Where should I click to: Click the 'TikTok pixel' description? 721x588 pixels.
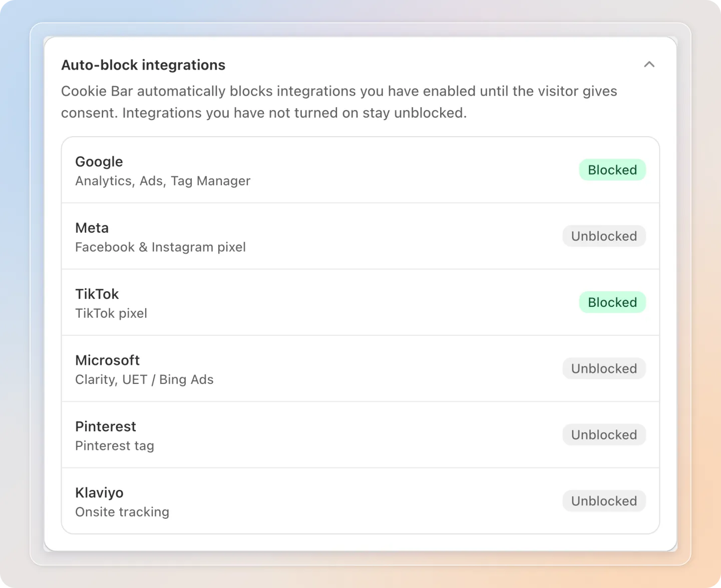tap(111, 313)
